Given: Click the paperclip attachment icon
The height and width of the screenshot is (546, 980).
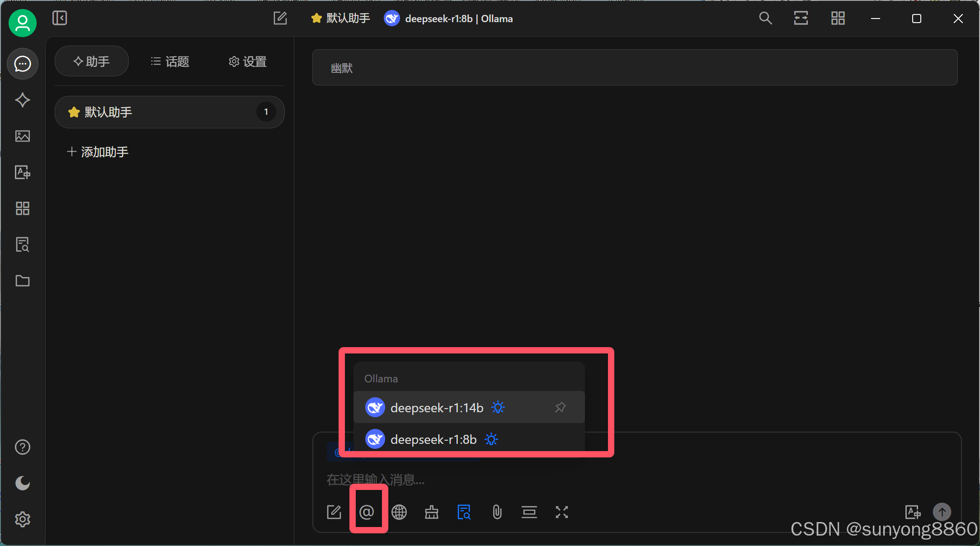Looking at the screenshot, I should point(497,512).
